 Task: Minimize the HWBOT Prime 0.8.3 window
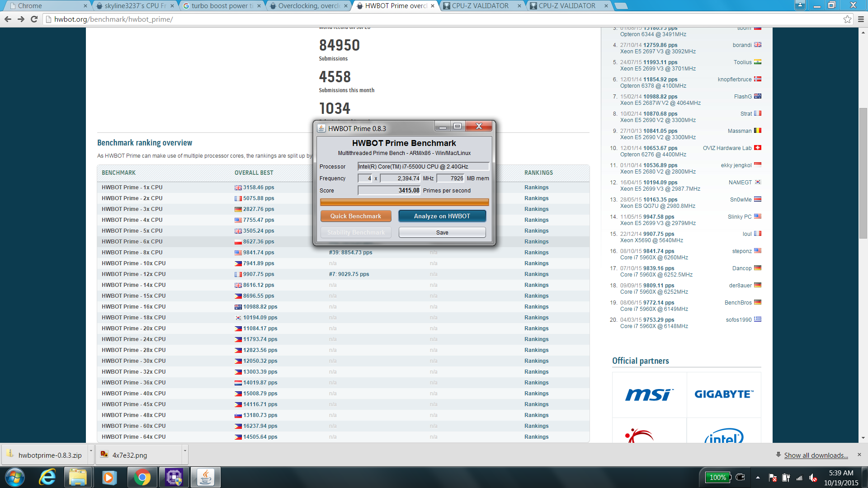pyautogui.click(x=443, y=127)
